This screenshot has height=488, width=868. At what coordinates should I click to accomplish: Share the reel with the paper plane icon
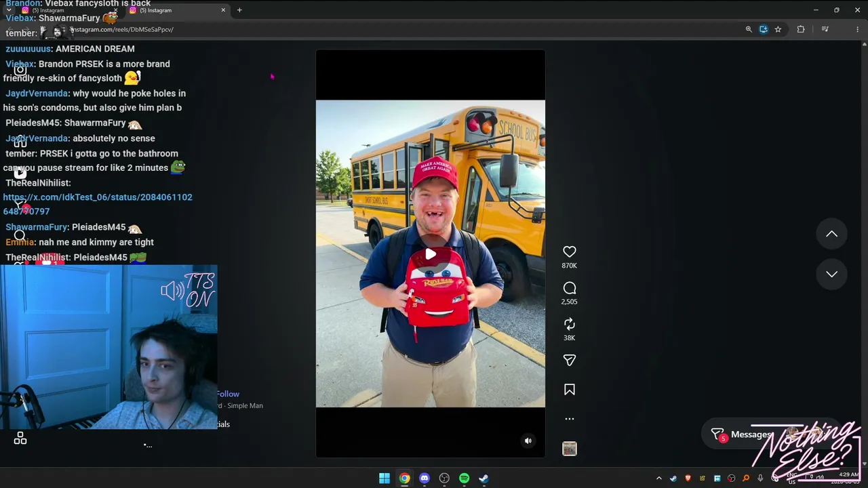[x=570, y=361]
